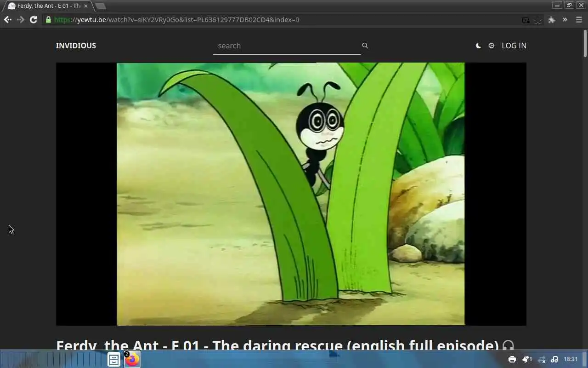Screen dimensions: 588x368
Task: Click the search magnifier icon
Action: point(365,46)
